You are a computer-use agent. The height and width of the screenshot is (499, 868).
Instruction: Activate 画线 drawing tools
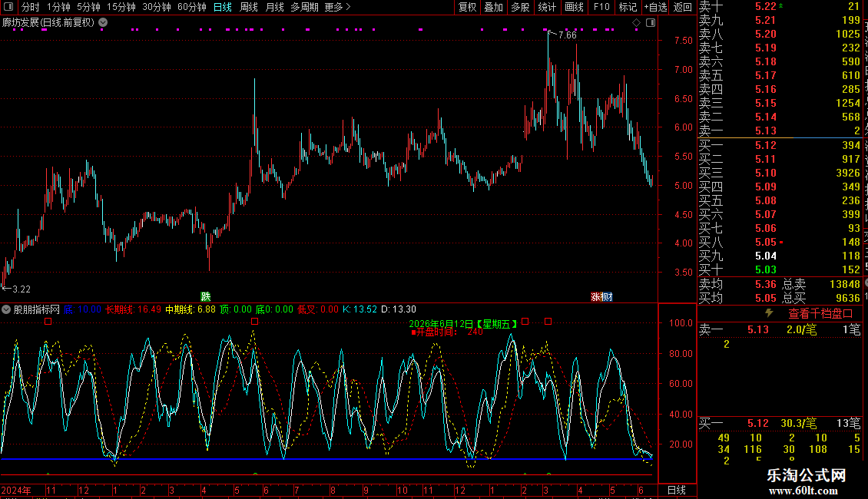[574, 7]
